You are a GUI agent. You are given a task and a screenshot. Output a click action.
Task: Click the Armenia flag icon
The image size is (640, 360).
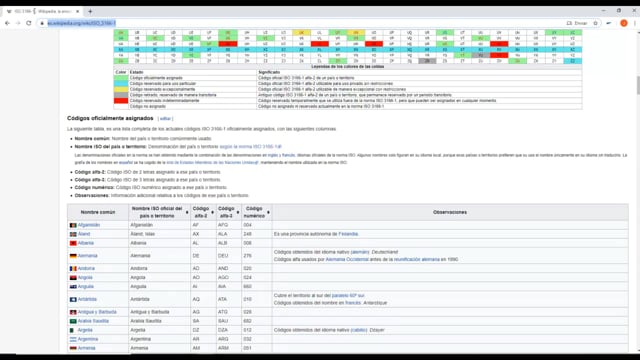point(73,348)
